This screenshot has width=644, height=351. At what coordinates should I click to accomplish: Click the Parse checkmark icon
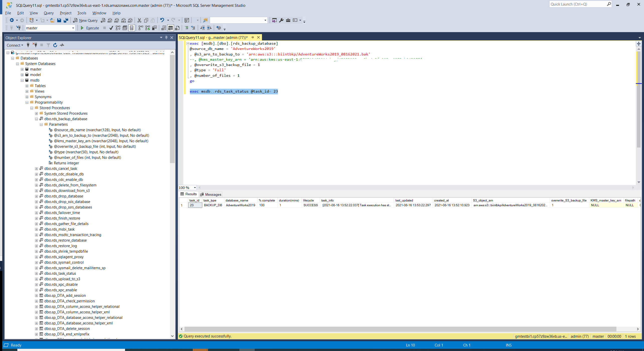(111, 28)
